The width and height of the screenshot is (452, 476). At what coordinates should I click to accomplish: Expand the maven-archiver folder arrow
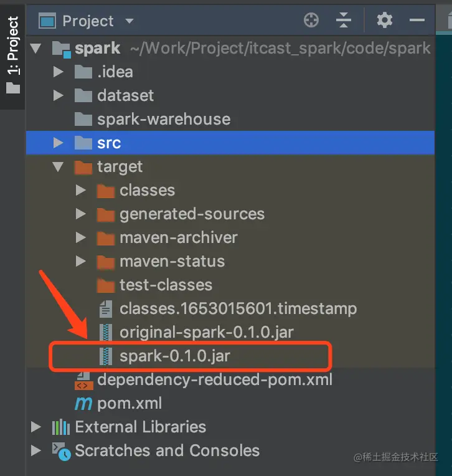81,238
